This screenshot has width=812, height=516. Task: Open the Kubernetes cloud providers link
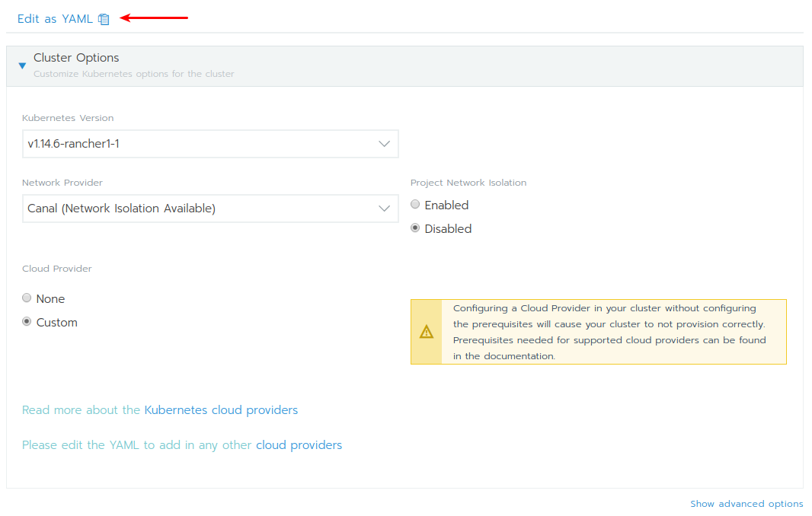coord(221,410)
